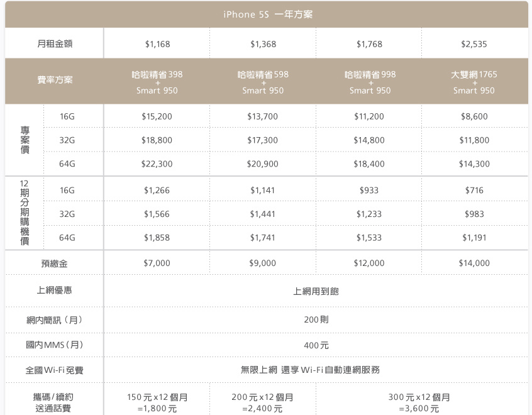Click the '哈啦精省598 + Smart 950' plan header
This screenshot has width=532, height=415.
point(263,82)
